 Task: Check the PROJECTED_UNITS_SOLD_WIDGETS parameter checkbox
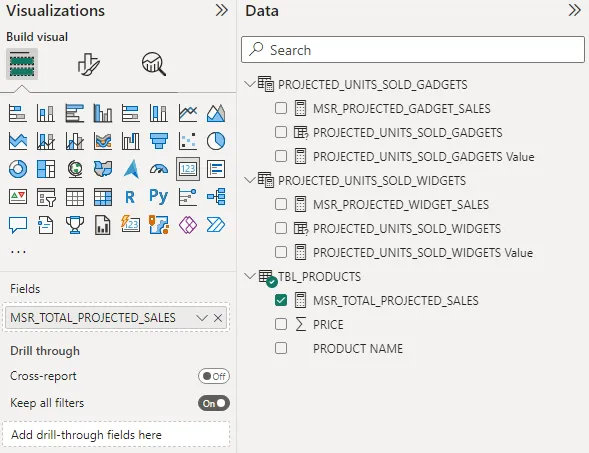[x=281, y=229]
